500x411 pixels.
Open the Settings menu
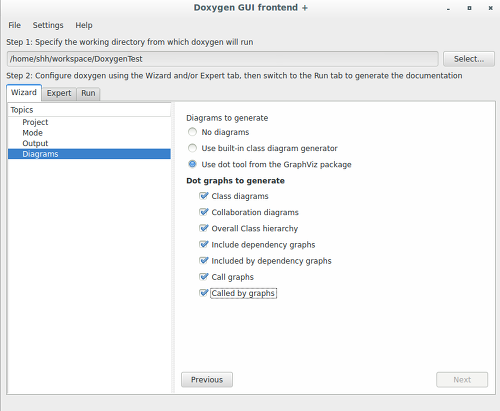pos(48,25)
